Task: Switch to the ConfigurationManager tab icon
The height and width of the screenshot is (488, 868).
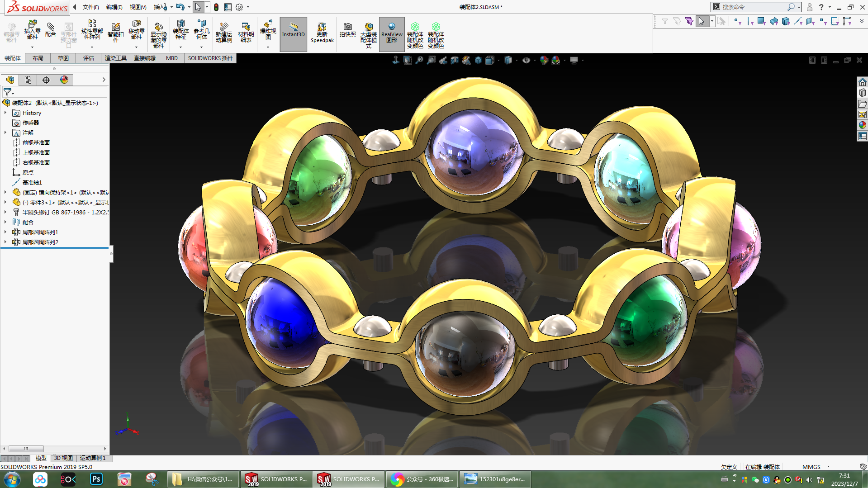Action: click(x=28, y=80)
